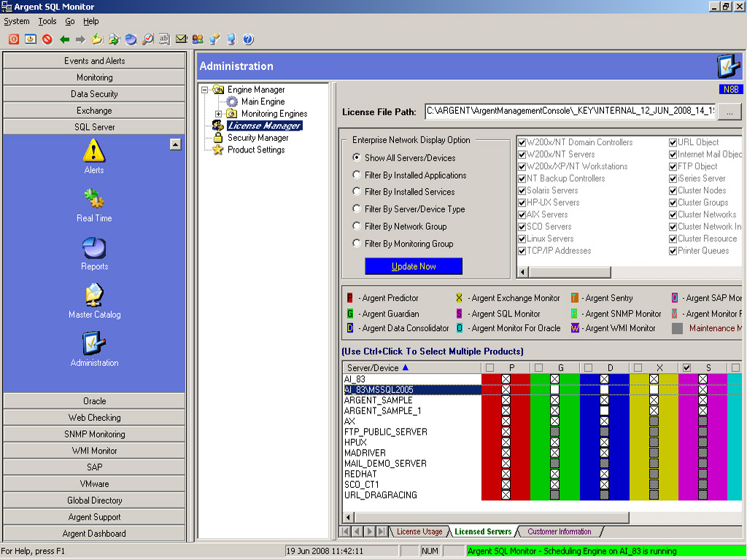Image resolution: width=747 pixels, height=560 pixels.
Task: Open Real Time gears icon
Action: [x=94, y=205]
